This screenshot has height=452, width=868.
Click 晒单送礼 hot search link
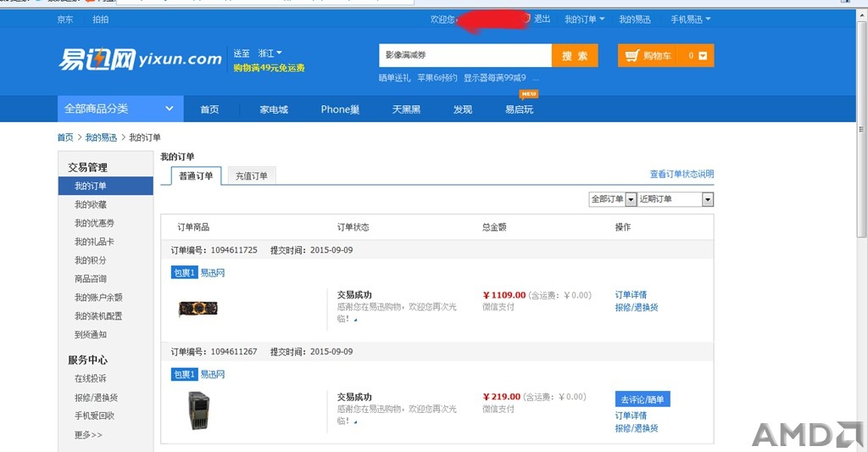click(x=395, y=77)
